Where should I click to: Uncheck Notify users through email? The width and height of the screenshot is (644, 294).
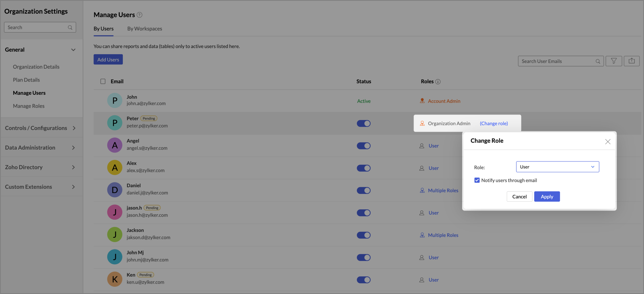pos(477,180)
